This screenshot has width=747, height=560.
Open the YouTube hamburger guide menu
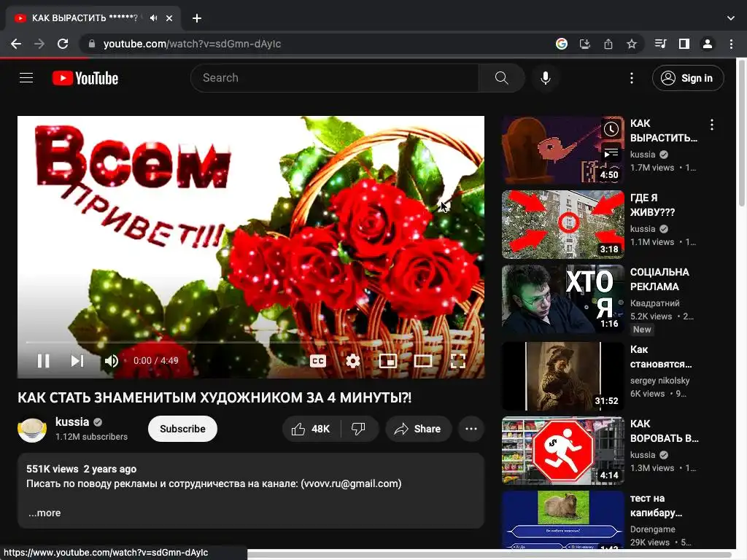coord(26,78)
